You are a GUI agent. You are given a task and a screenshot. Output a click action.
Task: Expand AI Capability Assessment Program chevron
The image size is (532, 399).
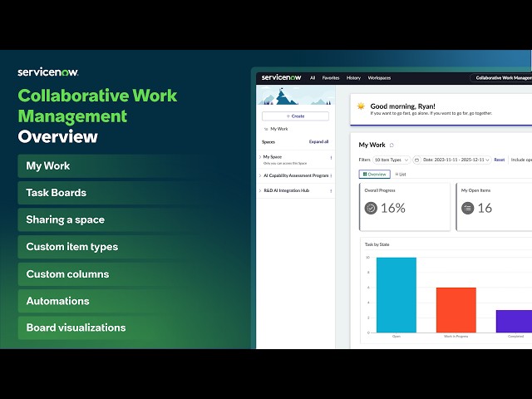[x=260, y=175]
